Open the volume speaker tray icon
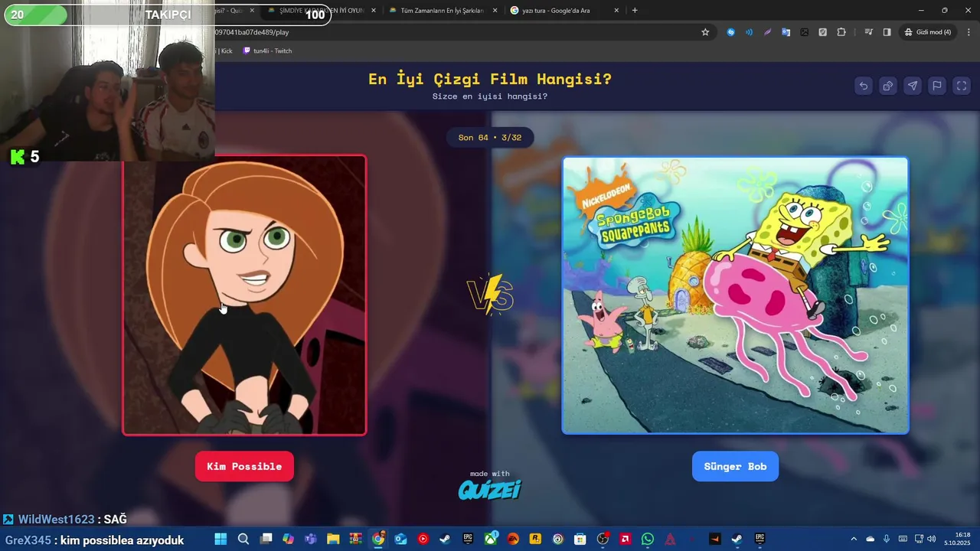980x551 pixels. (932, 539)
